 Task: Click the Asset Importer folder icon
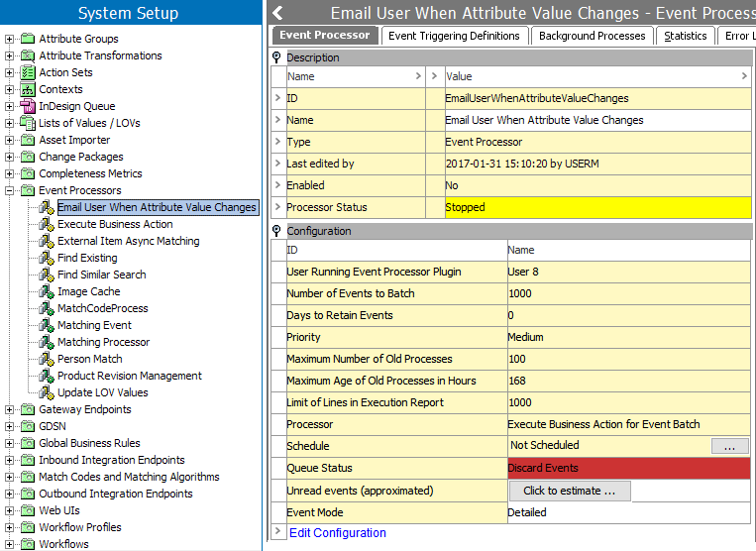pos(28,140)
